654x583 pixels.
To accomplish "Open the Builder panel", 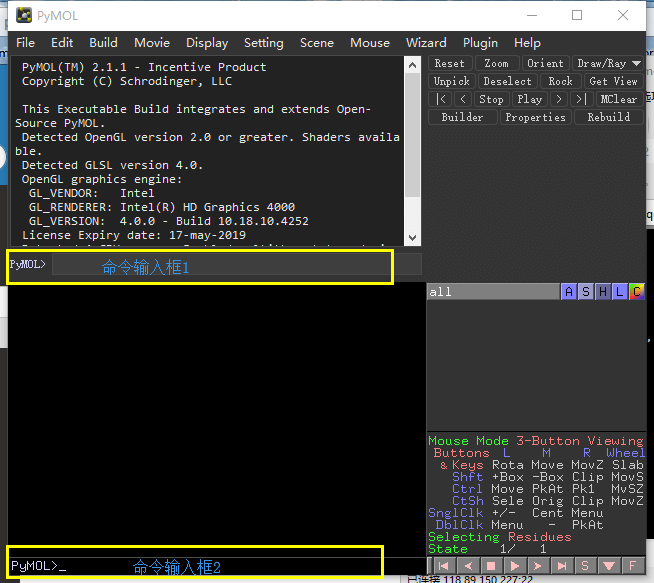I will click(463, 117).
